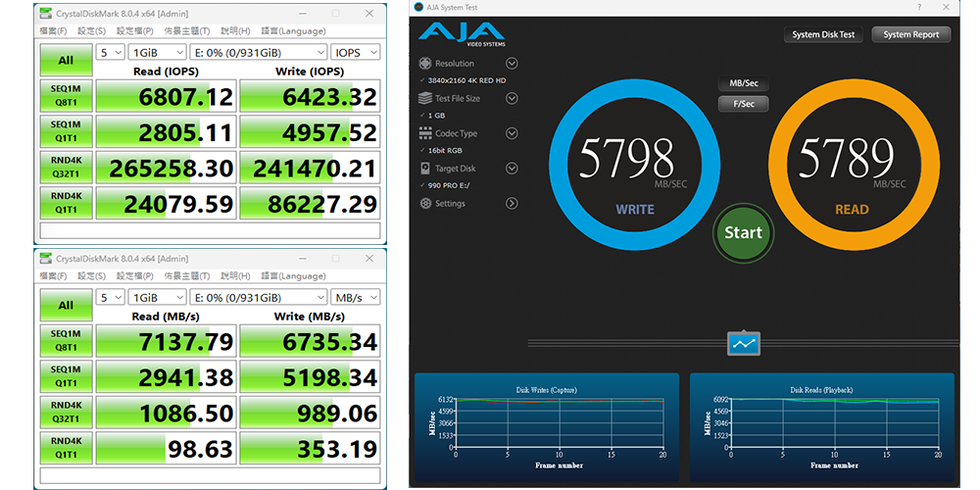Run RND4K Q1T1 test in lower CrystalDiskMark
Image resolution: width=980 pixels, height=490 pixels.
pyautogui.click(x=66, y=448)
